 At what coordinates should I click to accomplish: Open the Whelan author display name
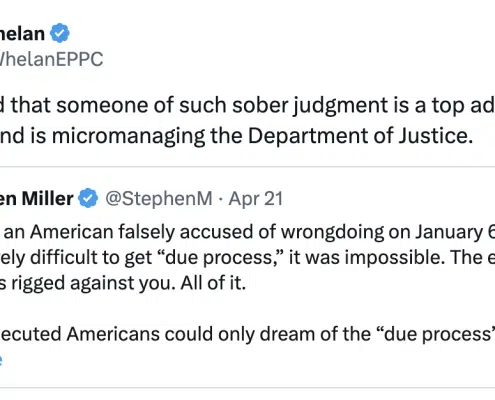(x=22, y=34)
